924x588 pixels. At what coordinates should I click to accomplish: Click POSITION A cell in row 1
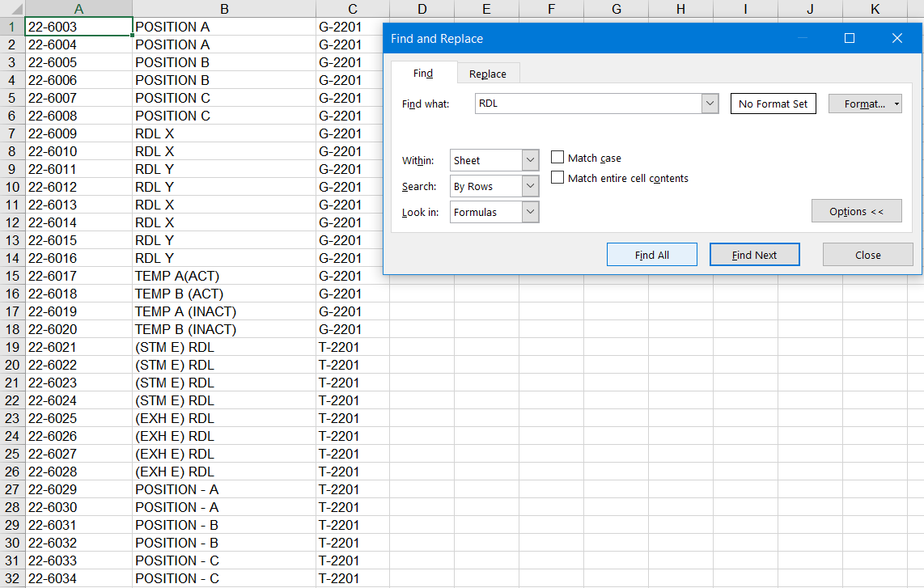(224, 27)
